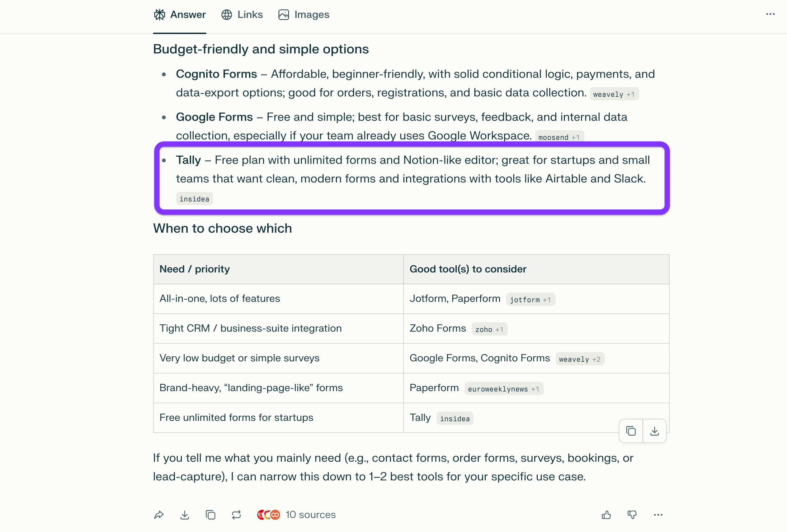
Task: Select the Answer tab
Action: pyautogui.click(x=180, y=15)
